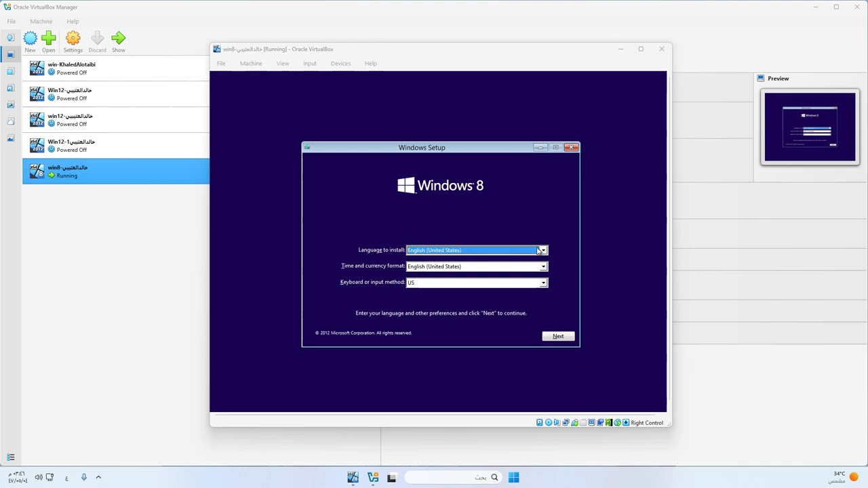
Task: Click the microphone icon in system tray
Action: 84,477
